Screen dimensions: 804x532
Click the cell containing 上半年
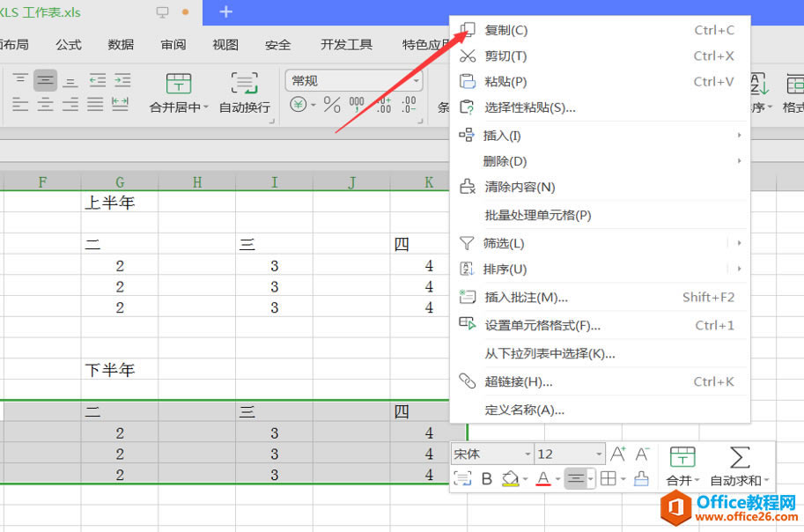click(x=120, y=202)
